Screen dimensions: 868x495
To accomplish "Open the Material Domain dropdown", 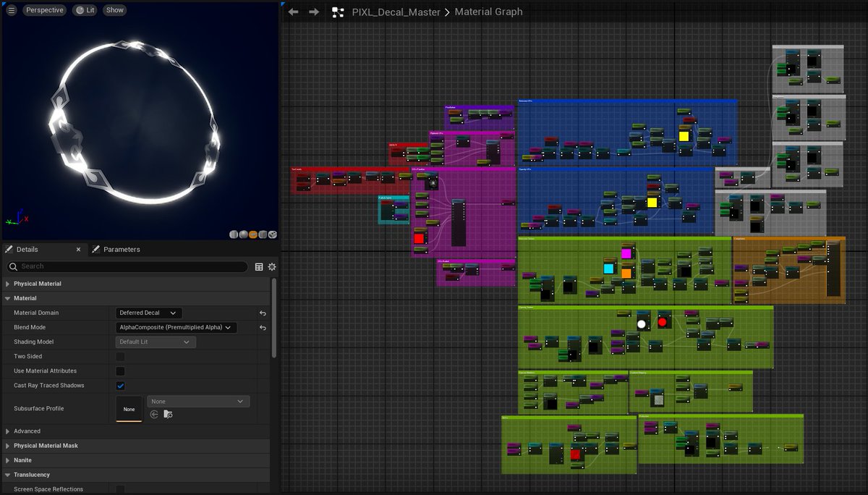I will pos(148,312).
